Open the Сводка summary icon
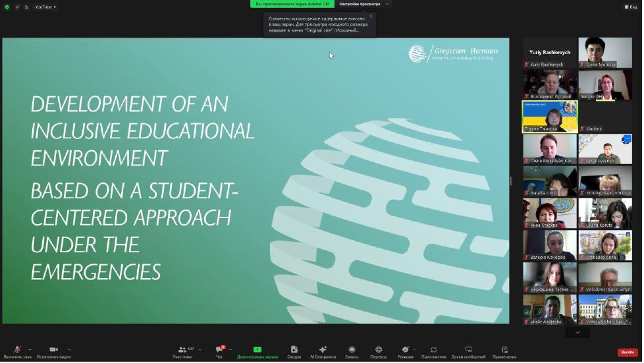Screen dimensions: 644x363 pyautogui.click(x=294, y=350)
